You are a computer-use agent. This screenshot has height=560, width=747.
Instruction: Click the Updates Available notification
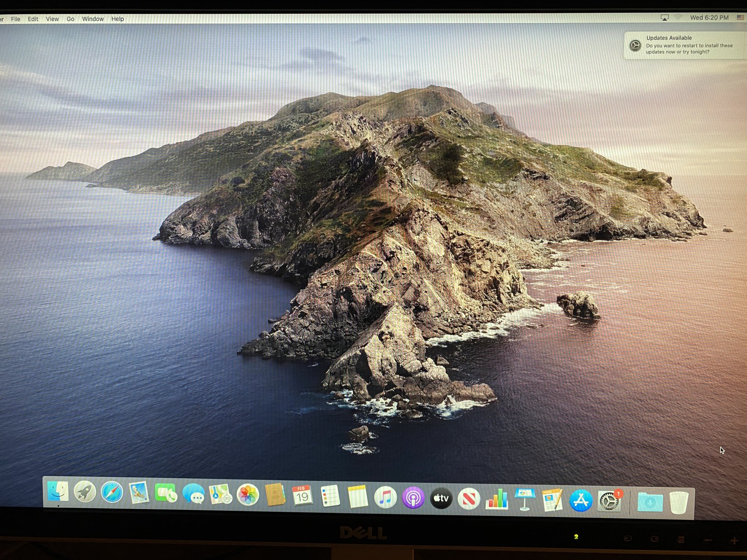pos(684,45)
